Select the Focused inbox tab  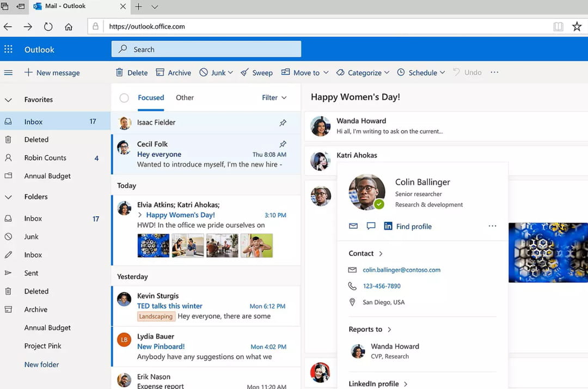pyautogui.click(x=151, y=98)
